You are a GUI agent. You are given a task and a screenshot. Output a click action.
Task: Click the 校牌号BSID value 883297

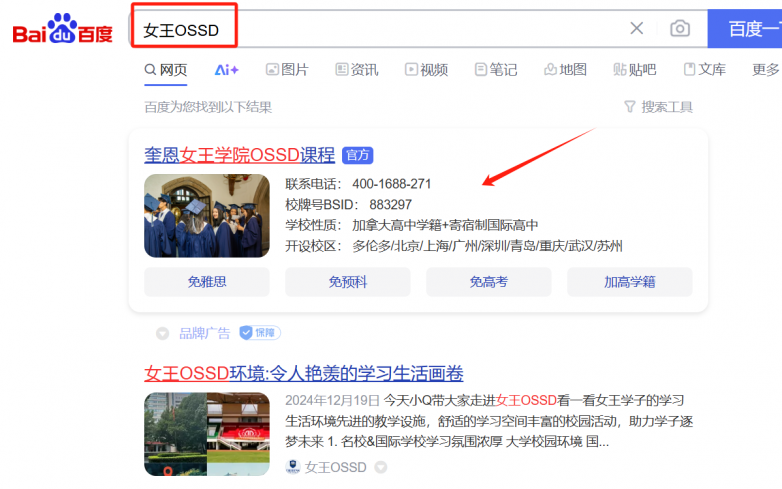pos(391,205)
